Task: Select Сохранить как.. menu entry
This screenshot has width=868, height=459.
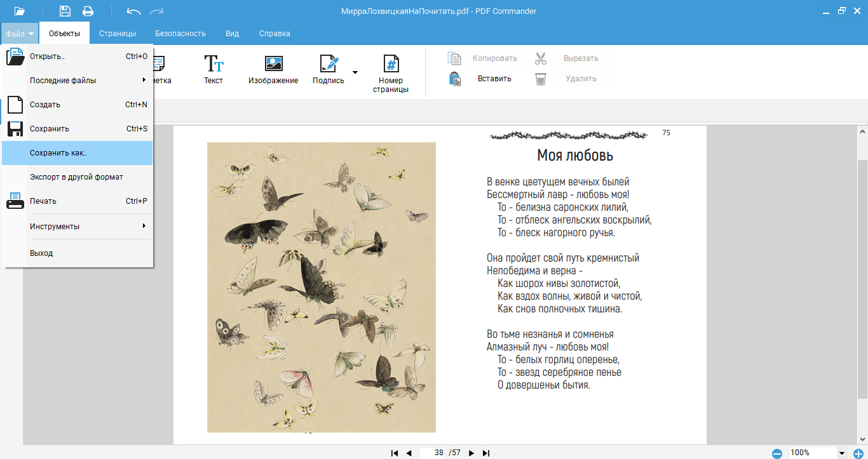Action: pyautogui.click(x=78, y=153)
